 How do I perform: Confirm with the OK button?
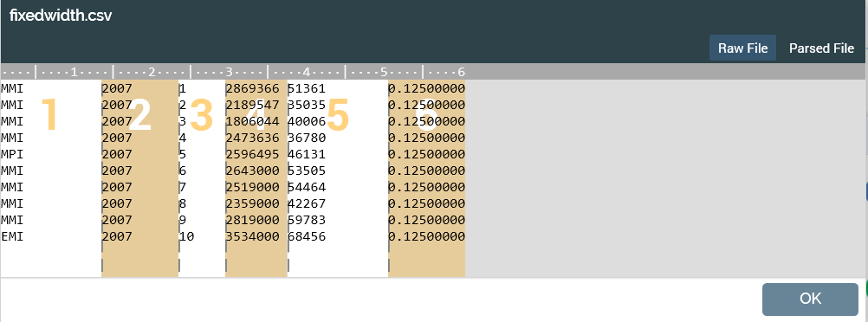coord(810,299)
